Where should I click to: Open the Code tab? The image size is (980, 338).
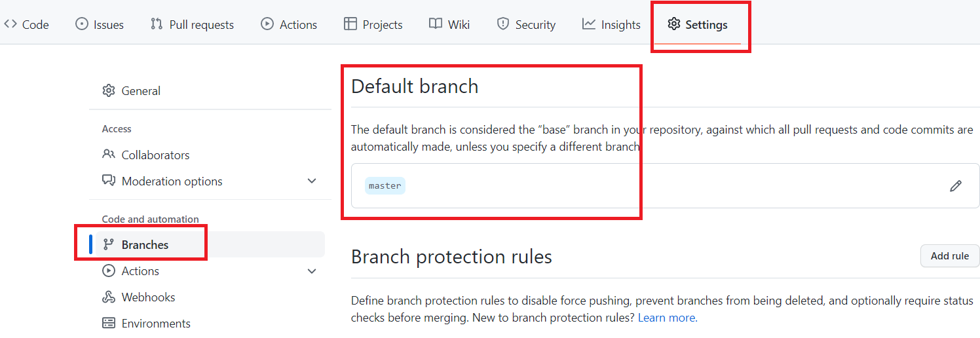(27, 25)
